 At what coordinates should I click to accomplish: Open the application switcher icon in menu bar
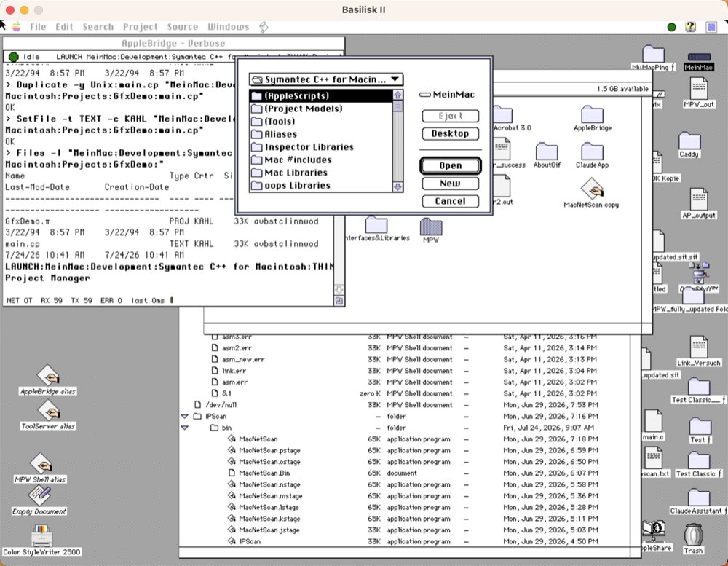[x=711, y=27]
